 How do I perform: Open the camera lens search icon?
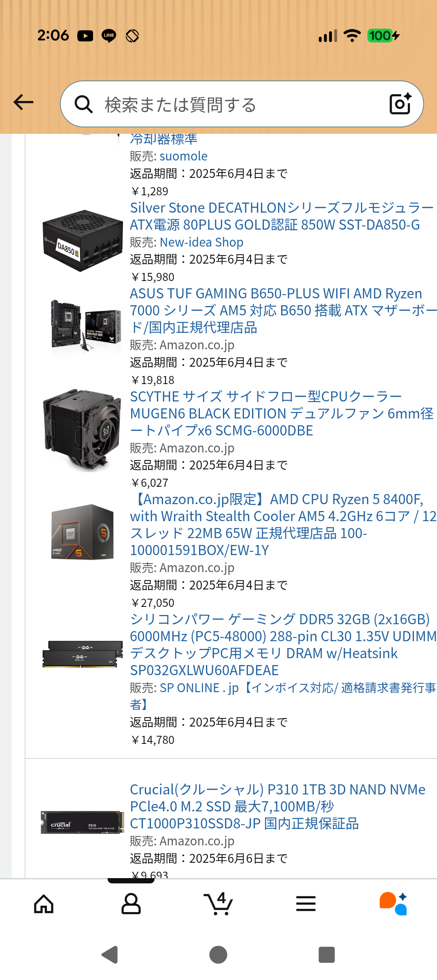[400, 104]
